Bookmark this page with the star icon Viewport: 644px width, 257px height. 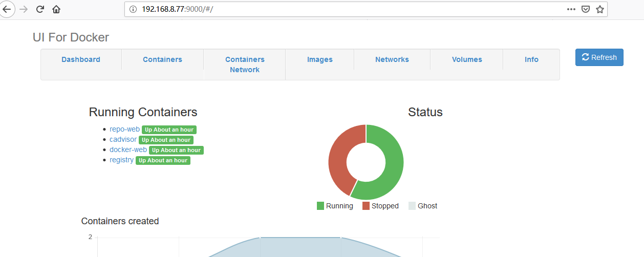[600, 9]
